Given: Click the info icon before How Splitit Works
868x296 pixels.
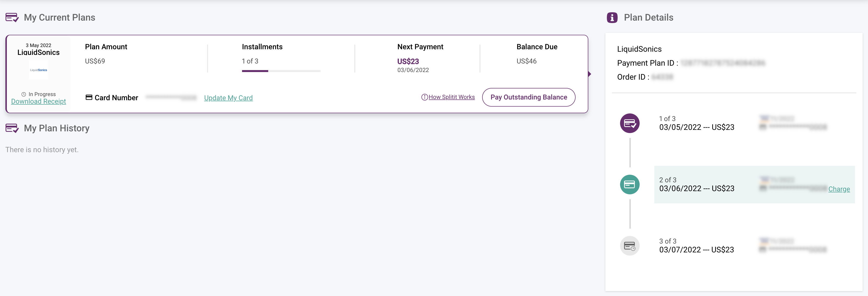Looking at the screenshot, I should [424, 97].
